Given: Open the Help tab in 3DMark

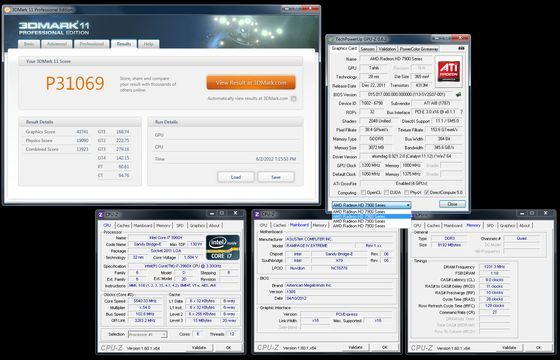Looking at the screenshot, I should pos(149,44).
